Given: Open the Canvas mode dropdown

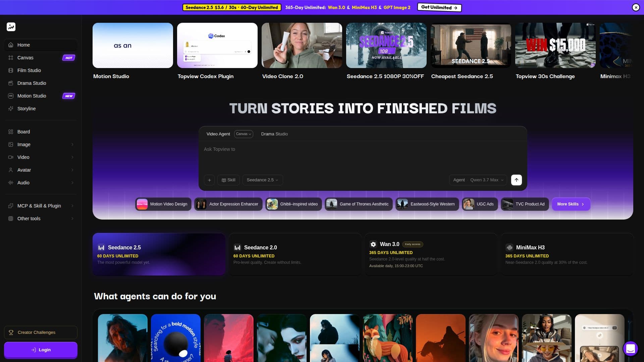Looking at the screenshot, I should coord(244,134).
